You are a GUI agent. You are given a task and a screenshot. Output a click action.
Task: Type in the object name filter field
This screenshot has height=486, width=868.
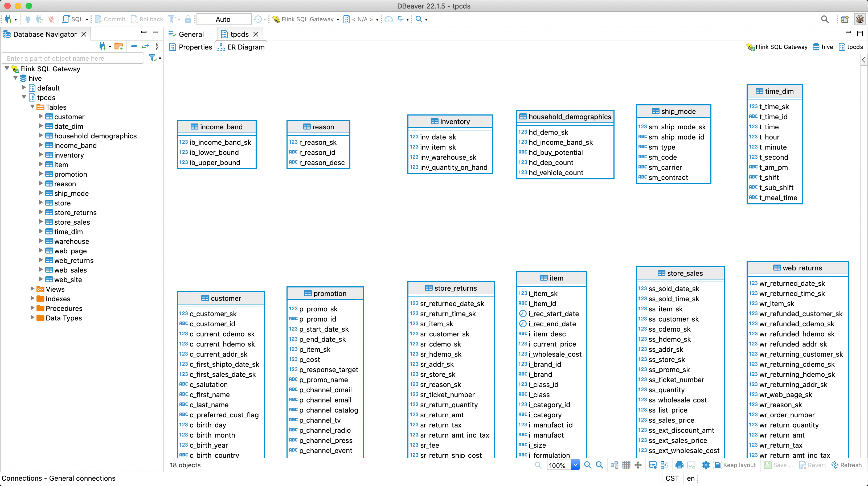pyautogui.click(x=72, y=58)
